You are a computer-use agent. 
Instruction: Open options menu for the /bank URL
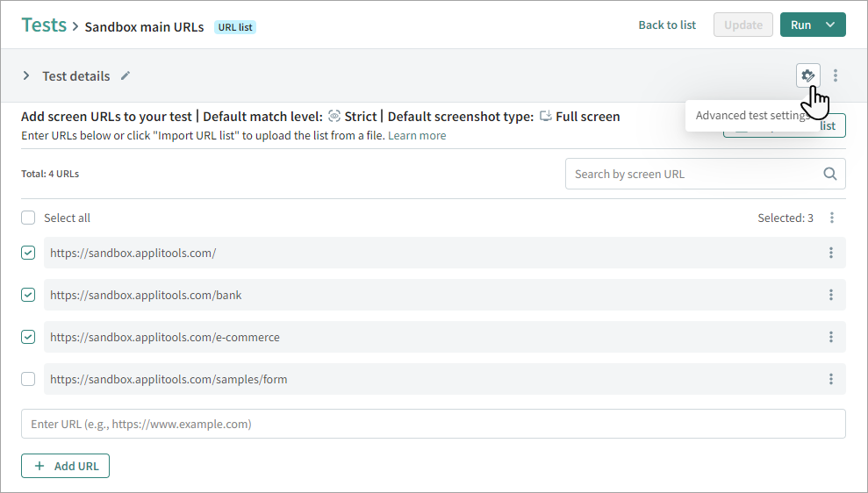point(830,295)
